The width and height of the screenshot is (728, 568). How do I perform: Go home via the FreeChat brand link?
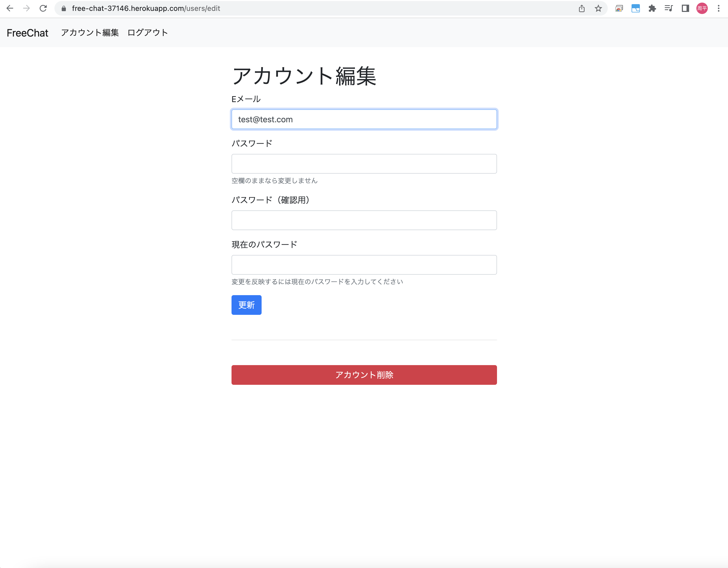point(27,33)
